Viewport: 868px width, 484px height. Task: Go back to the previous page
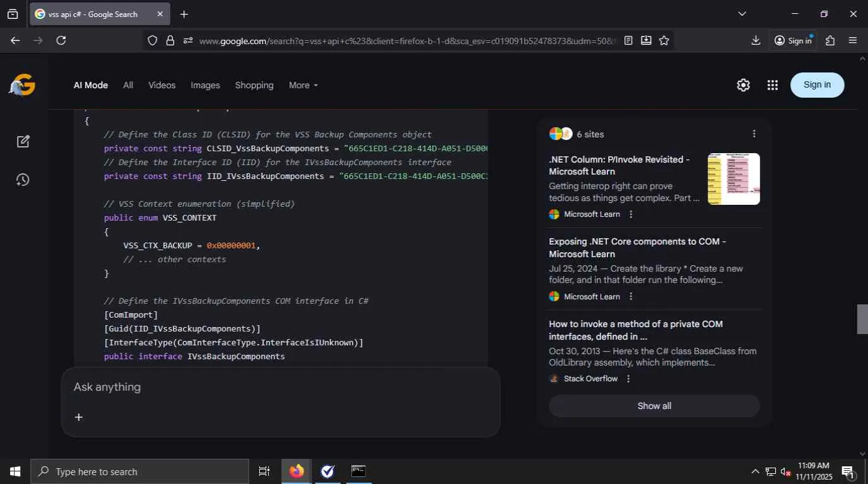15,40
